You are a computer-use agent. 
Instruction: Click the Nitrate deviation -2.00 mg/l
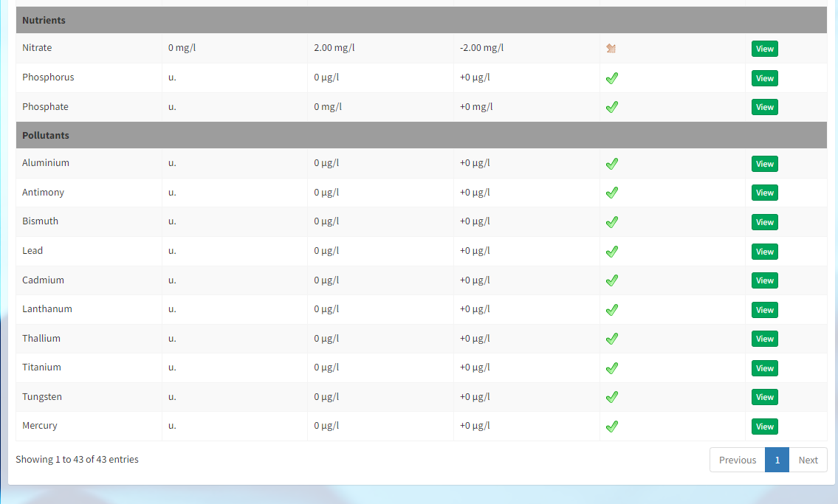pyautogui.click(x=481, y=47)
